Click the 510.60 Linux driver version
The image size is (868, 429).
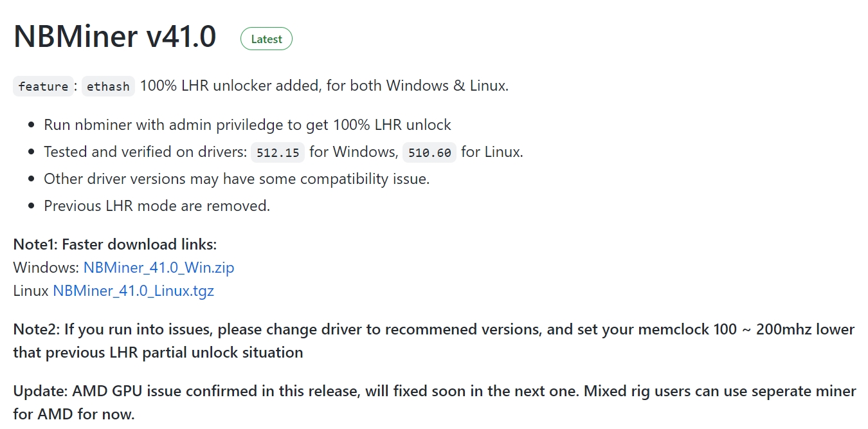click(x=429, y=153)
